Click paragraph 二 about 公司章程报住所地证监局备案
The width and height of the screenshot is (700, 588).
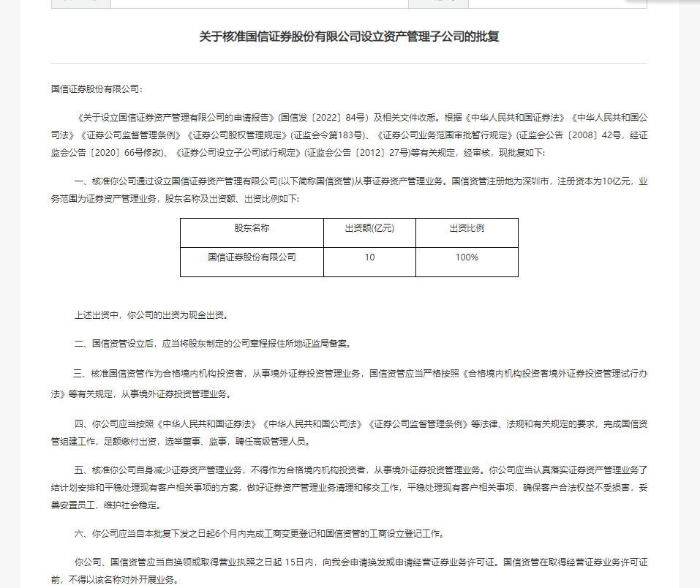click(x=214, y=344)
